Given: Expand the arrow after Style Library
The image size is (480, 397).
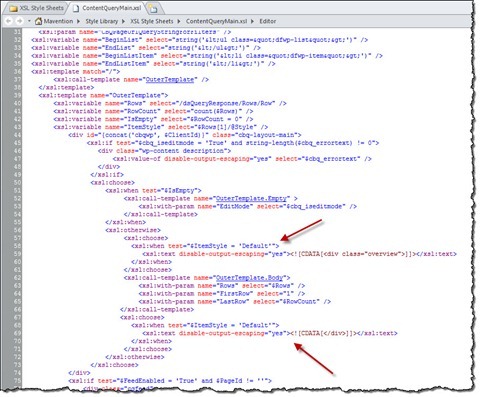Looking at the screenshot, I should (123, 21).
